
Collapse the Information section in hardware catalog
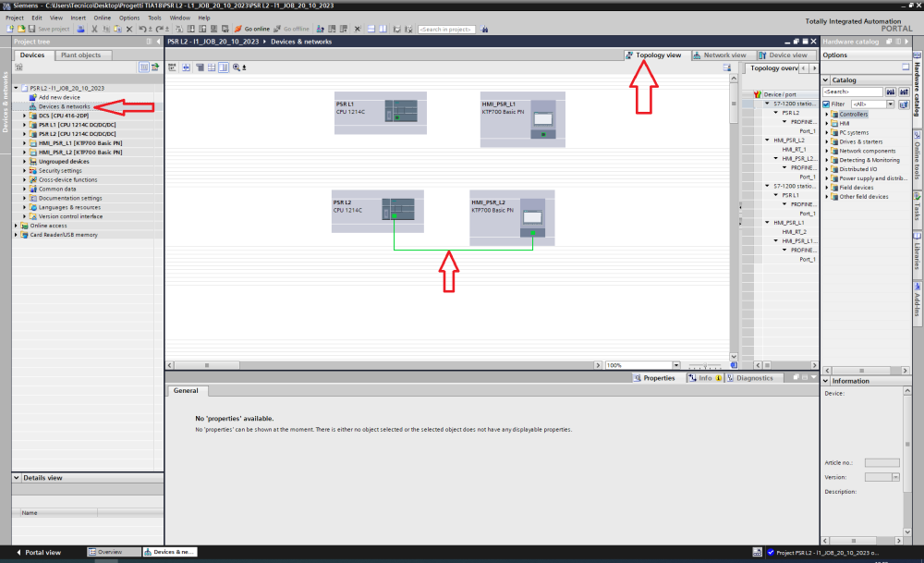tap(826, 381)
